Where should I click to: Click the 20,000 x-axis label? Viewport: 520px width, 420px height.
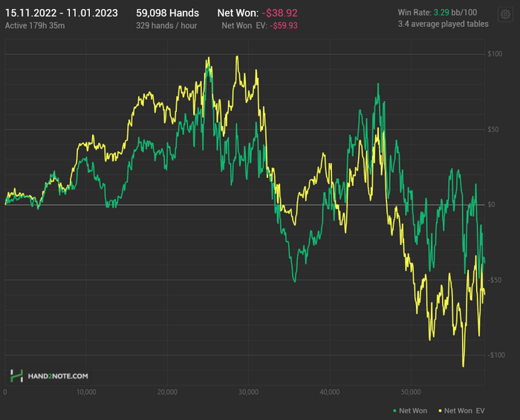click(x=167, y=393)
